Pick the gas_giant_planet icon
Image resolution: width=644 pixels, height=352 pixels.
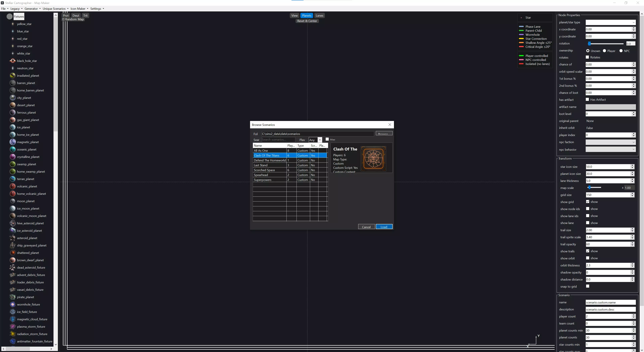click(x=13, y=120)
